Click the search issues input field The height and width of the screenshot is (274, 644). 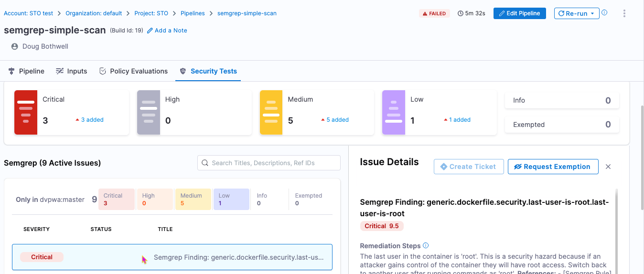pyautogui.click(x=269, y=163)
